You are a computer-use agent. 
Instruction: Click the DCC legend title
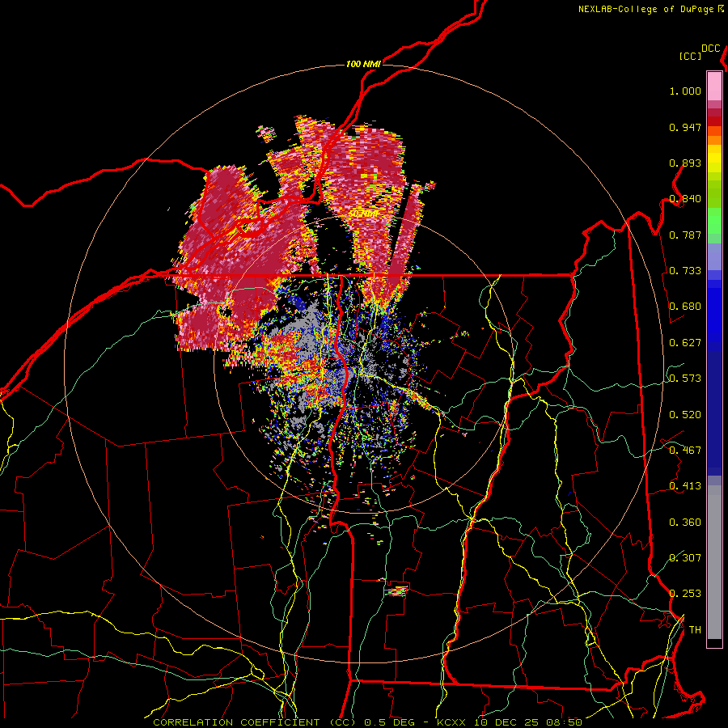[x=710, y=49]
